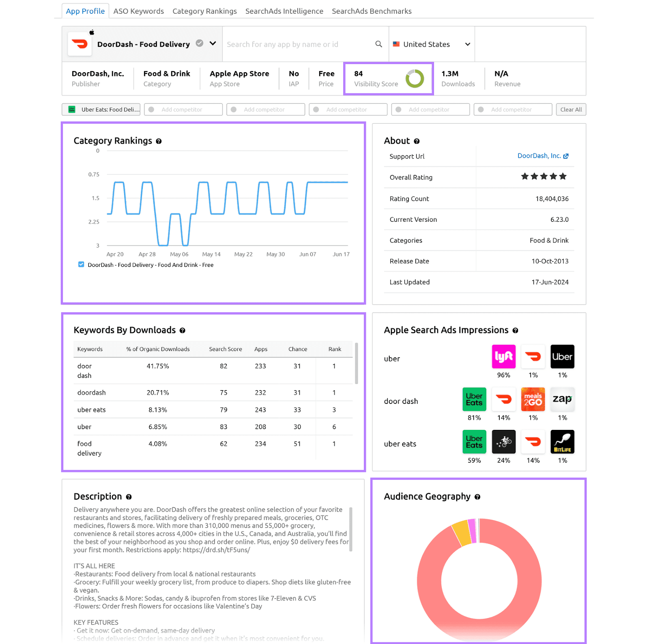The height and width of the screenshot is (644, 649).
Task: Open the DoorDash, Inc. support link
Action: (543, 156)
